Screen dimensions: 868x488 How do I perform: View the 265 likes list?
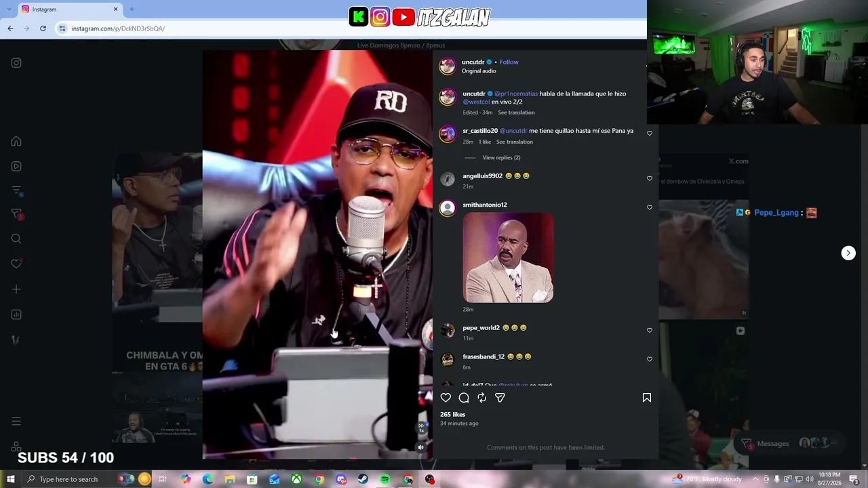tap(452, 414)
